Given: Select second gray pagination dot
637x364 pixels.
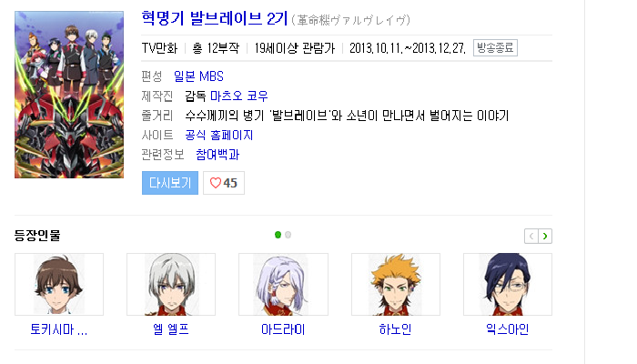Looking at the screenshot, I should [288, 235].
